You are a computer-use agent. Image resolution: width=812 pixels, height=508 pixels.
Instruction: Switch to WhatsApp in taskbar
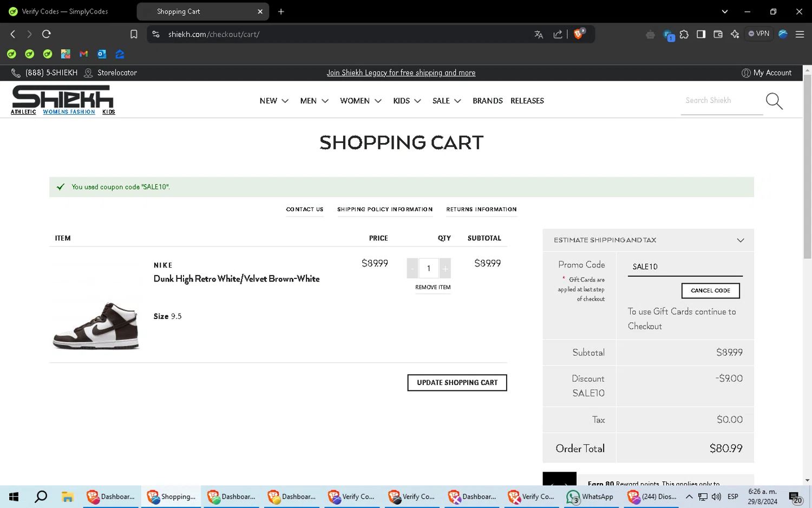tap(590, 497)
